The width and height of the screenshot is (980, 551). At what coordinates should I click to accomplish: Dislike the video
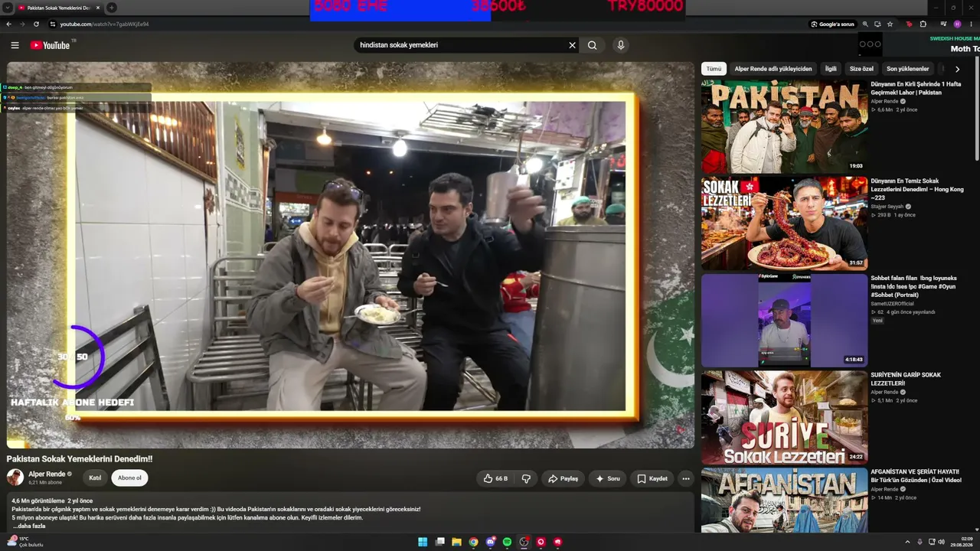coord(526,479)
